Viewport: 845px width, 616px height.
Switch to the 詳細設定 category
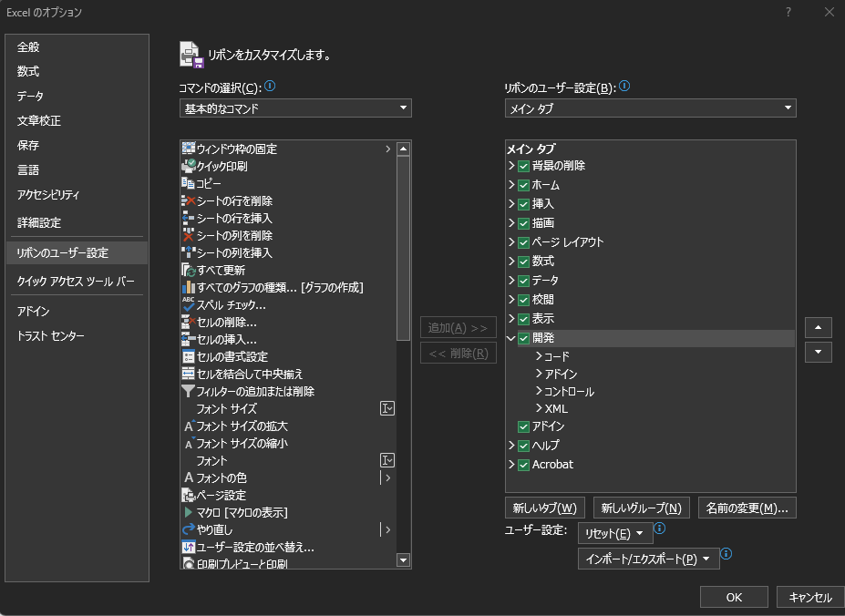[x=39, y=222]
